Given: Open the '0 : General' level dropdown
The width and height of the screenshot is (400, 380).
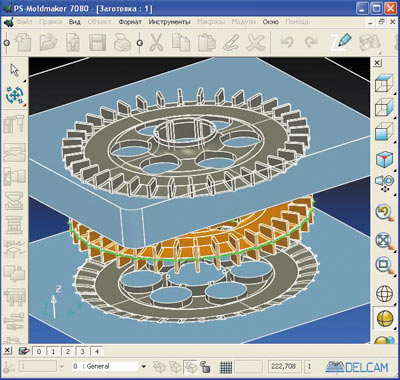Looking at the screenshot, I should [x=144, y=367].
